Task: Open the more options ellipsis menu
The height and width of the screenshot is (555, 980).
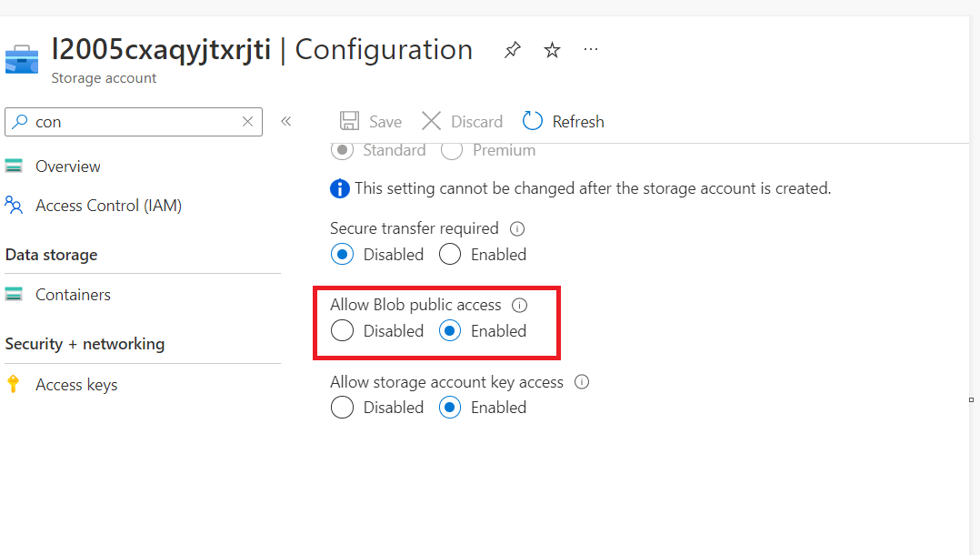Action: pyautogui.click(x=591, y=49)
